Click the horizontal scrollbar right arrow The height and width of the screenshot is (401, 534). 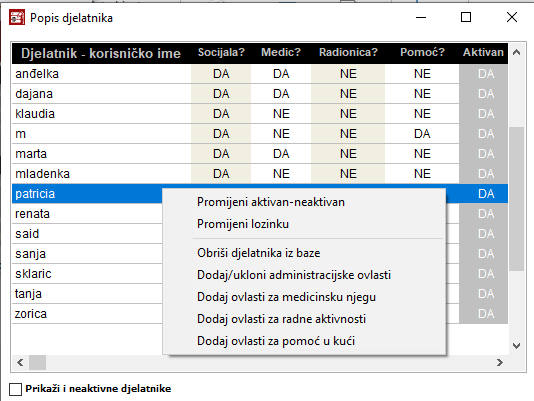[x=499, y=362]
